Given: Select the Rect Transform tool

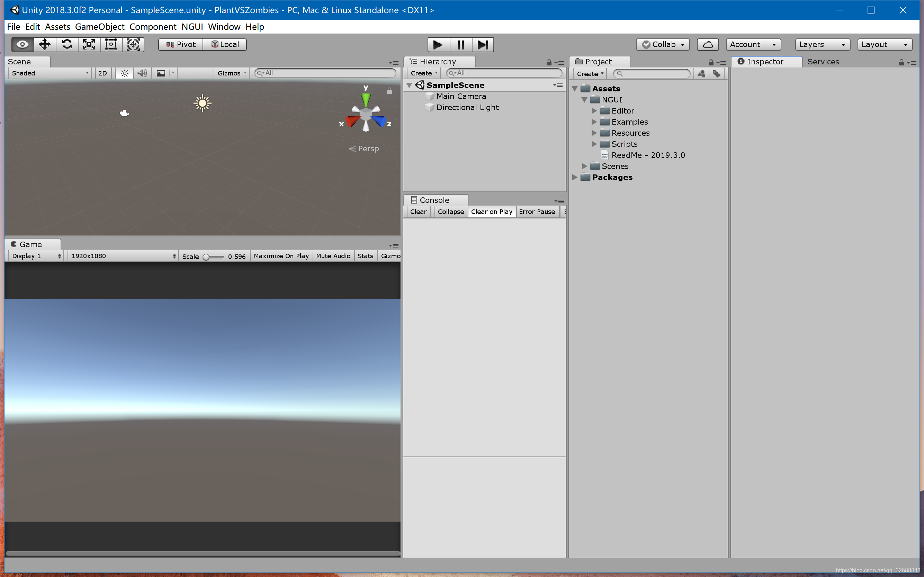Looking at the screenshot, I should [111, 44].
